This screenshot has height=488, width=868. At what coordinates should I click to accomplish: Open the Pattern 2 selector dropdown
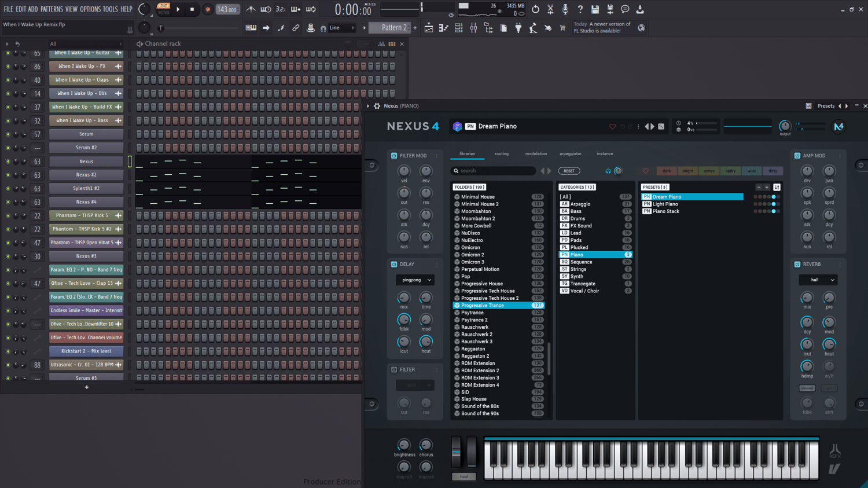[389, 28]
